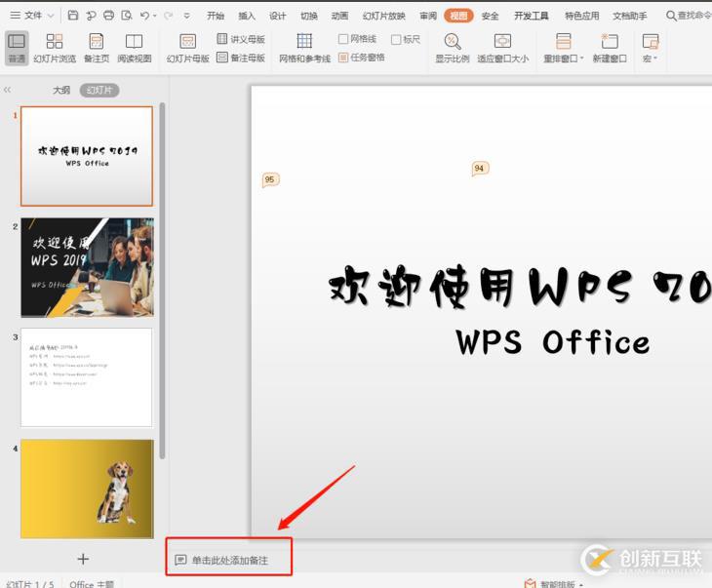Screen dimensions: 712x588
Task: Click 适应窗口大小 fit to window
Action: tap(502, 48)
